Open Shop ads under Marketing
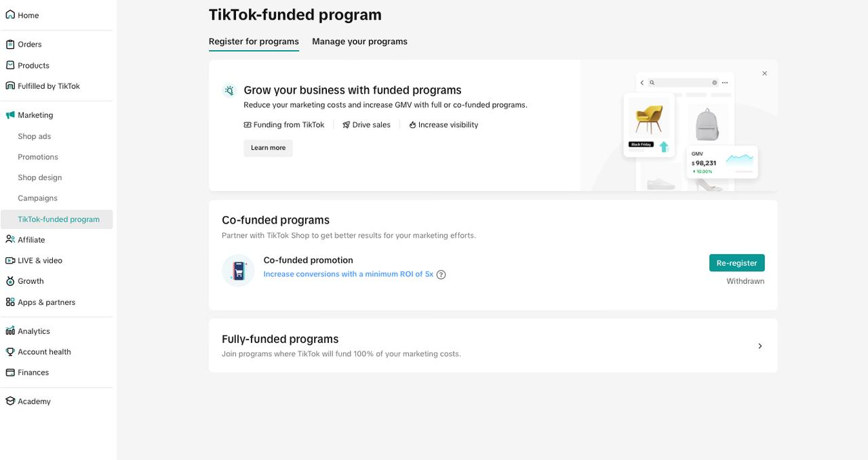 point(35,136)
